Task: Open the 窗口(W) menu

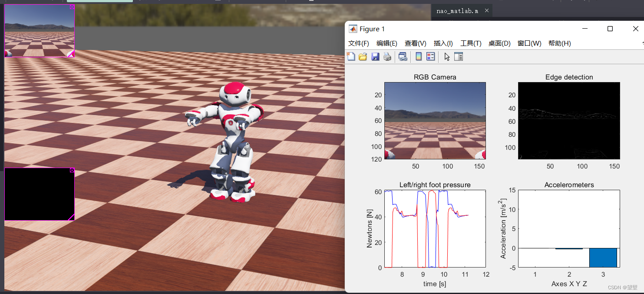Action: [x=530, y=43]
